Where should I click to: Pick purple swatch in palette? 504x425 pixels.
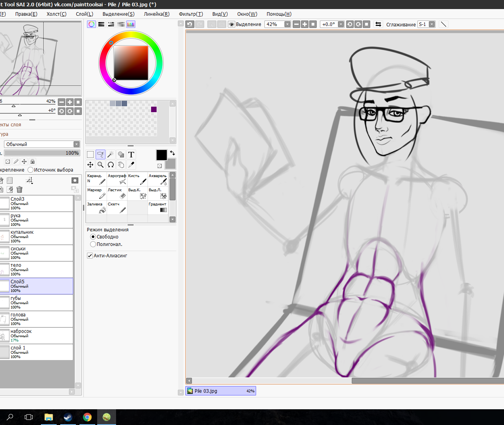coord(154,109)
